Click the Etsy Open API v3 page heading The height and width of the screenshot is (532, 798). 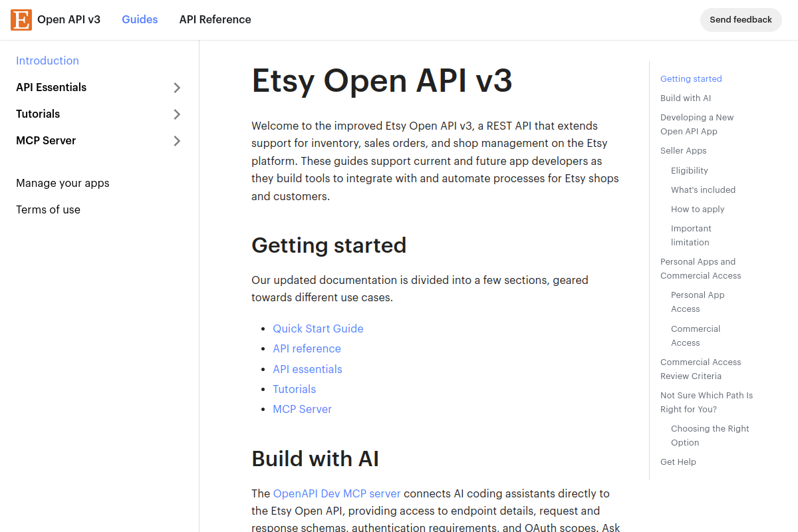click(382, 80)
